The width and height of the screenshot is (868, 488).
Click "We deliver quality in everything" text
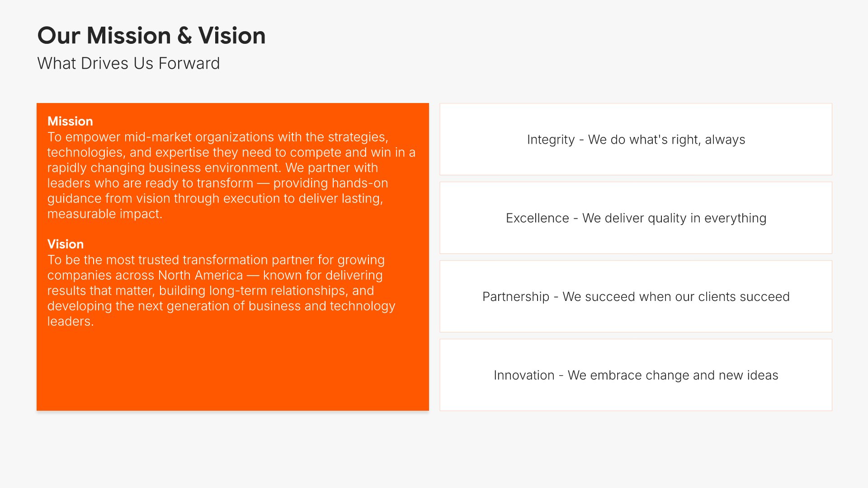[674, 218]
